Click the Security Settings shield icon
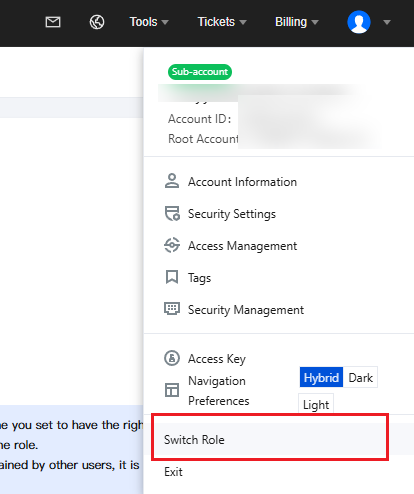 click(x=172, y=213)
